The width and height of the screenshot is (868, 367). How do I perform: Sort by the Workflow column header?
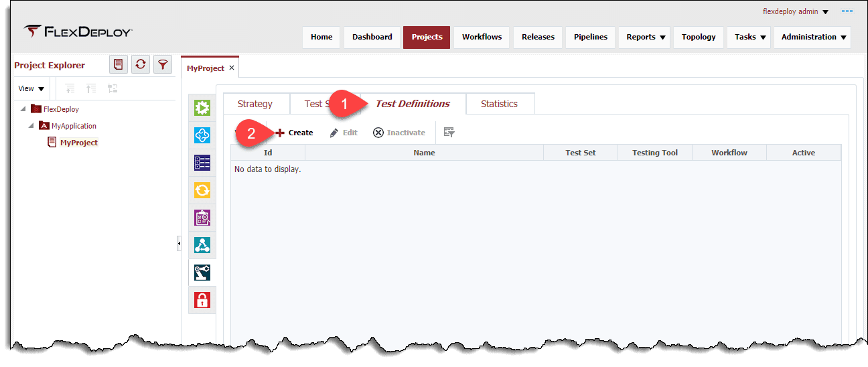coord(729,153)
